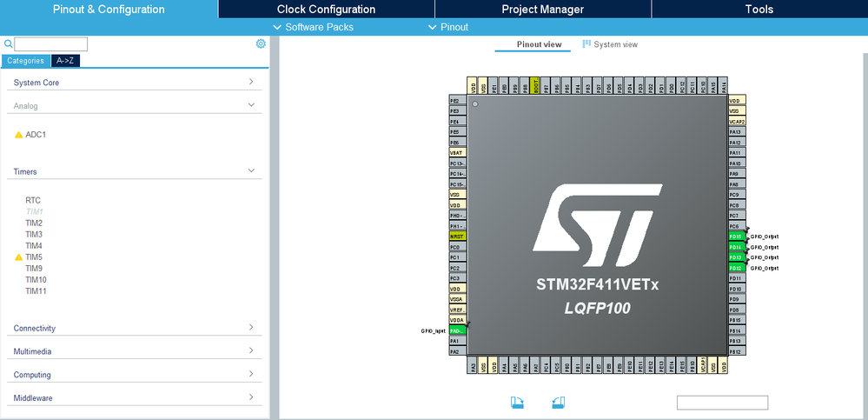868x420 pixels.
Task: Select Pinout & Configuration tab
Action: (x=109, y=9)
